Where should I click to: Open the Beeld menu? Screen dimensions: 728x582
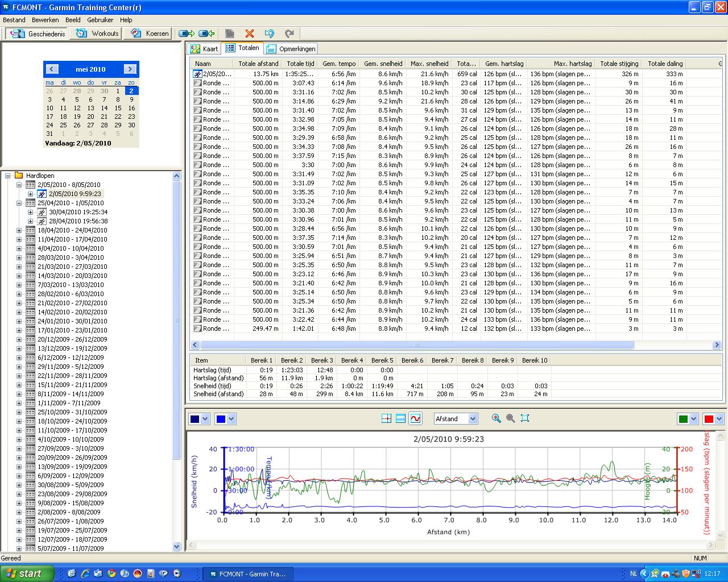pyautogui.click(x=73, y=20)
